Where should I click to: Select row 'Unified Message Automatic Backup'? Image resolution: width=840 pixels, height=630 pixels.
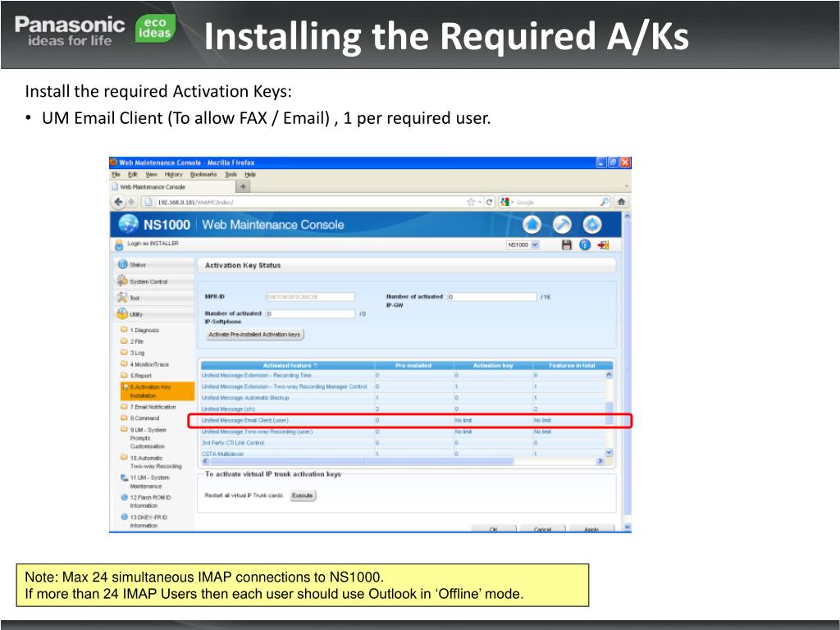point(403,398)
